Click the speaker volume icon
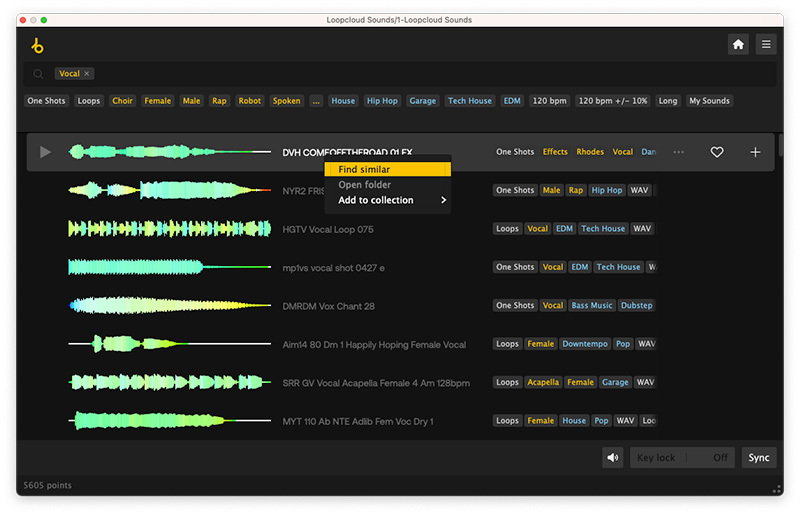Image resolution: width=800 pixels, height=514 pixels. [x=612, y=458]
